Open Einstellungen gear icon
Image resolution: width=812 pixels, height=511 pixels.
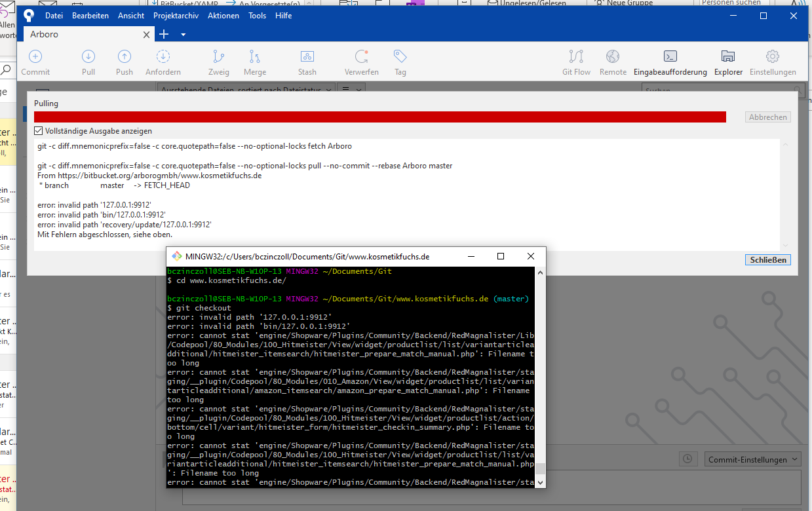(773, 57)
